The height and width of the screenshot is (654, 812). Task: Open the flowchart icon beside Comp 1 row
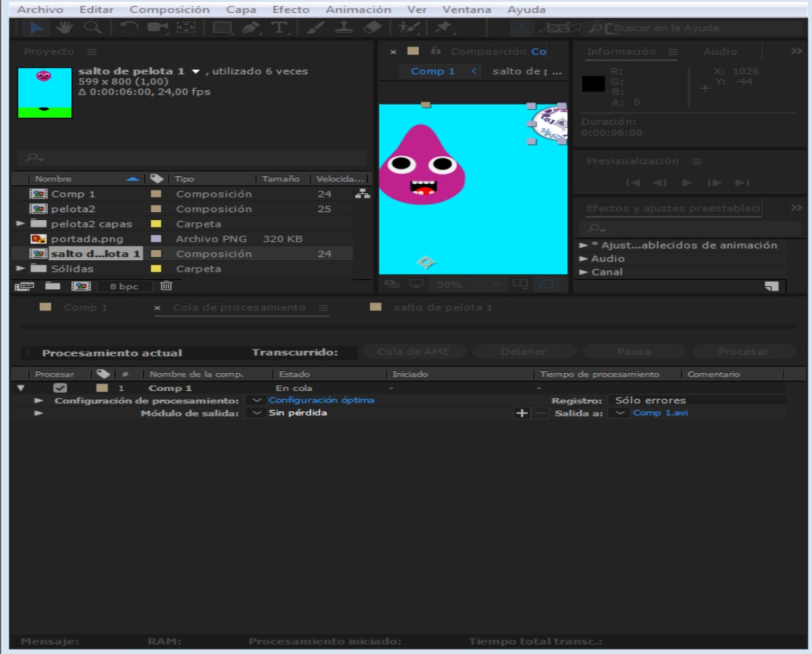click(362, 194)
